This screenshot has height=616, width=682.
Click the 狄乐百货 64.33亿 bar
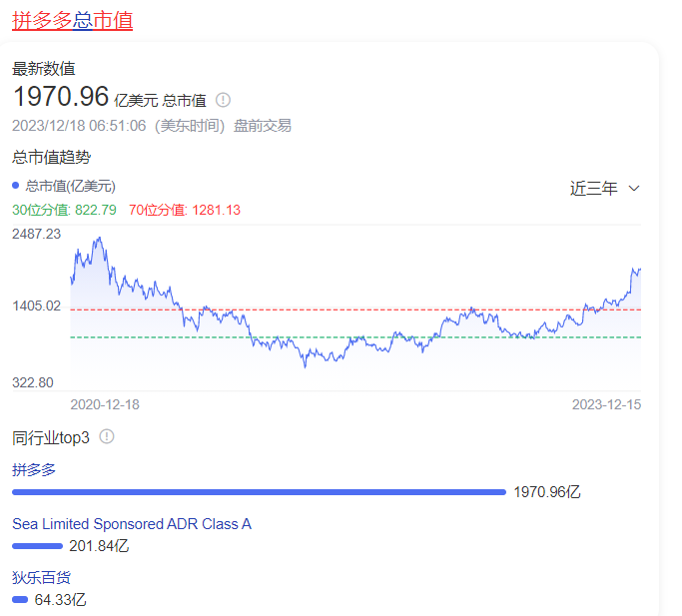[20, 600]
